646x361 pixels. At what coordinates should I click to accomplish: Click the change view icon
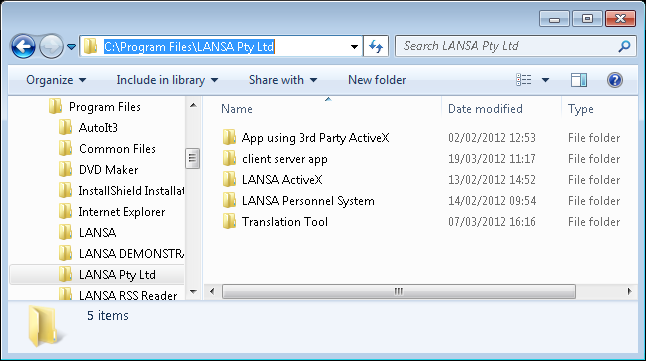(524, 80)
